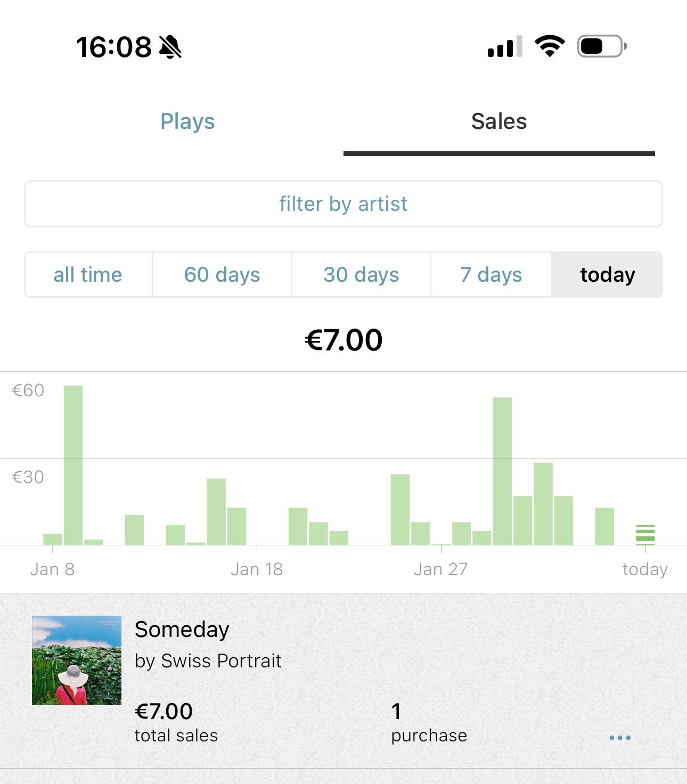Open the Someday album title

[x=182, y=630]
